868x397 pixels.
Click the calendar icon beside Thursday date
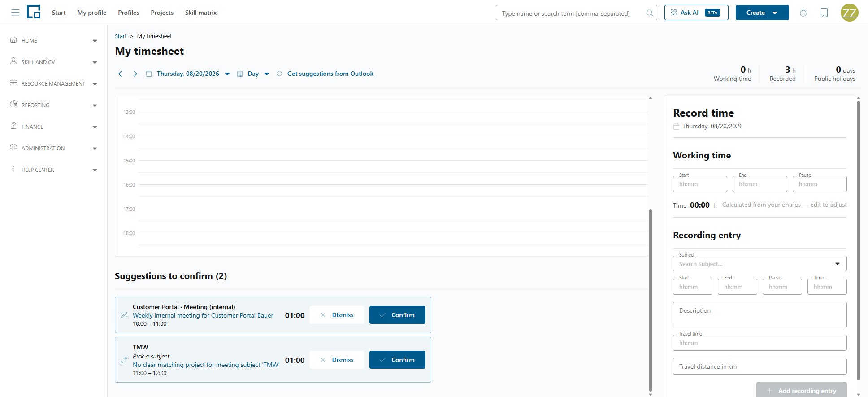[x=149, y=74]
